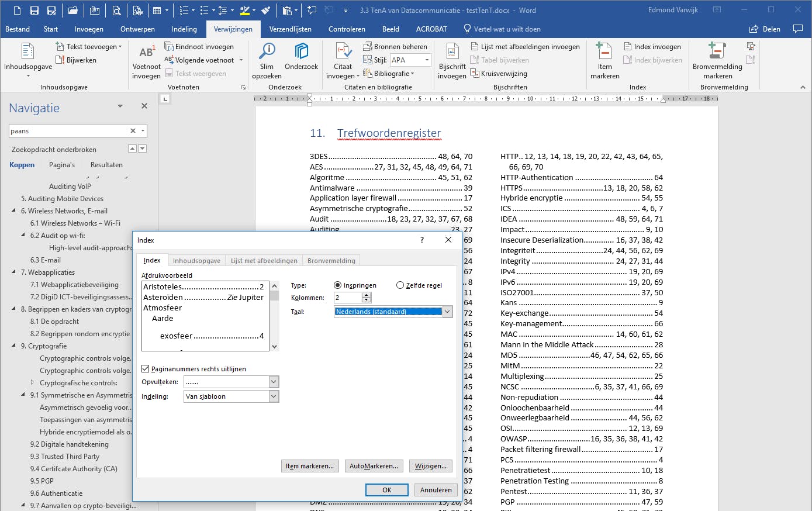Open the Opvulteken dropdown

(274, 382)
